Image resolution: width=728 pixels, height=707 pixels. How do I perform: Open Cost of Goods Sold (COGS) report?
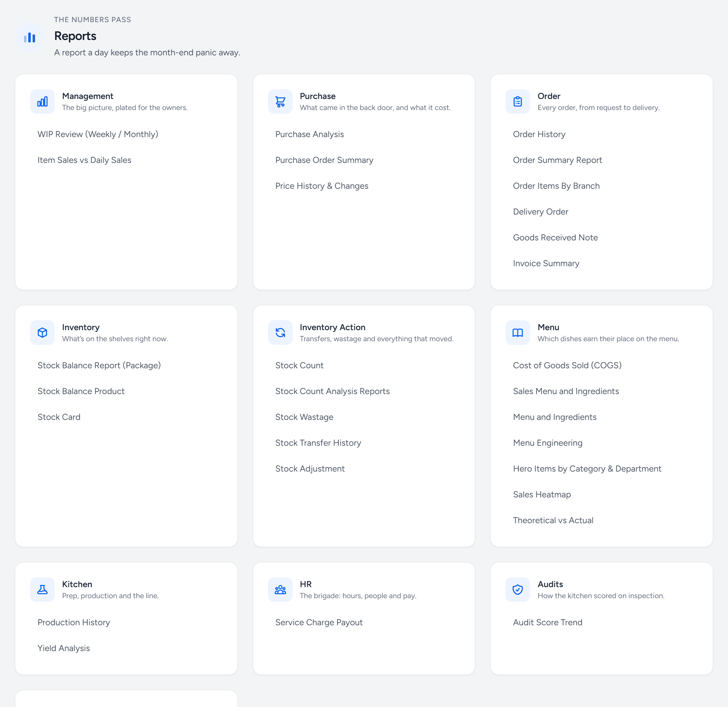tap(567, 365)
